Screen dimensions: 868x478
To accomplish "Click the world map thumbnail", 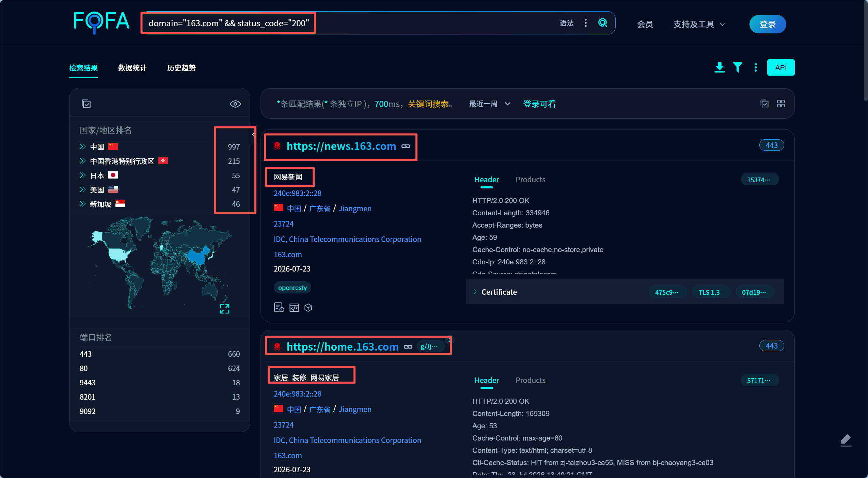I will pyautogui.click(x=160, y=262).
